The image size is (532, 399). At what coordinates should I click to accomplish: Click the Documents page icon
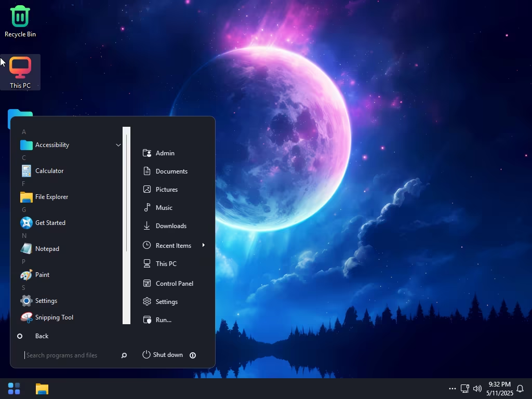147,171
